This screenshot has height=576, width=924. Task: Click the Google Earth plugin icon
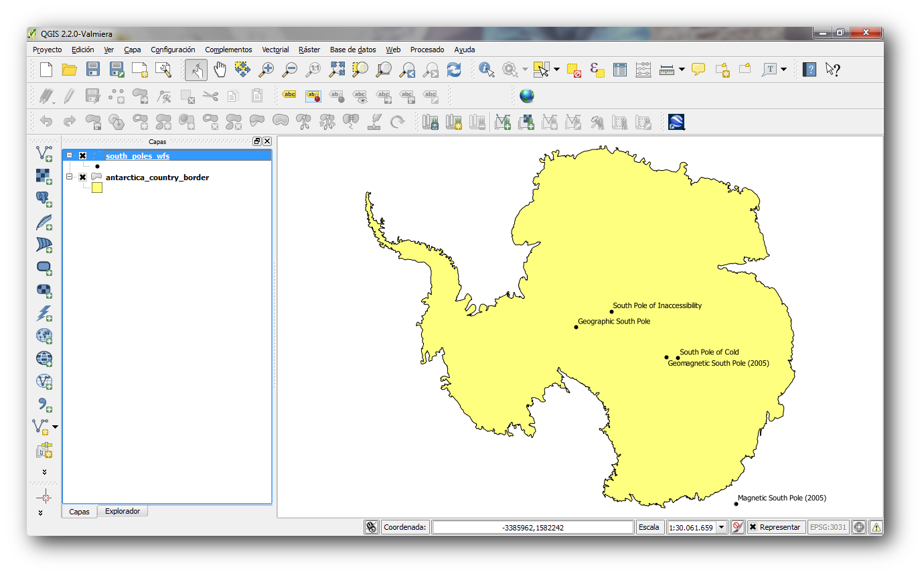(676, 122)
